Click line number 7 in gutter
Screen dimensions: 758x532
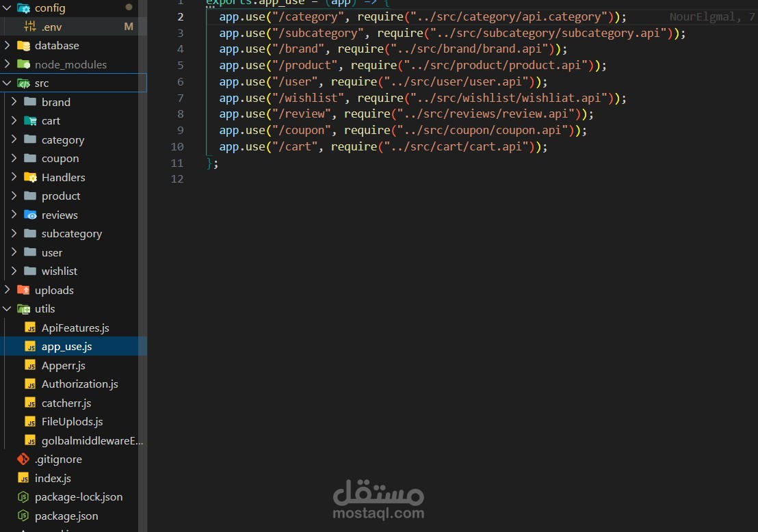181,98
